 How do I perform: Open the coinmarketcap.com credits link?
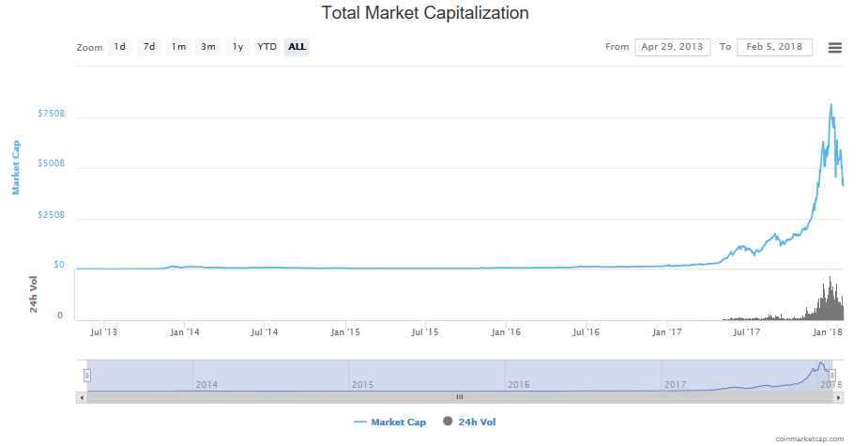[x=809, y=438]
